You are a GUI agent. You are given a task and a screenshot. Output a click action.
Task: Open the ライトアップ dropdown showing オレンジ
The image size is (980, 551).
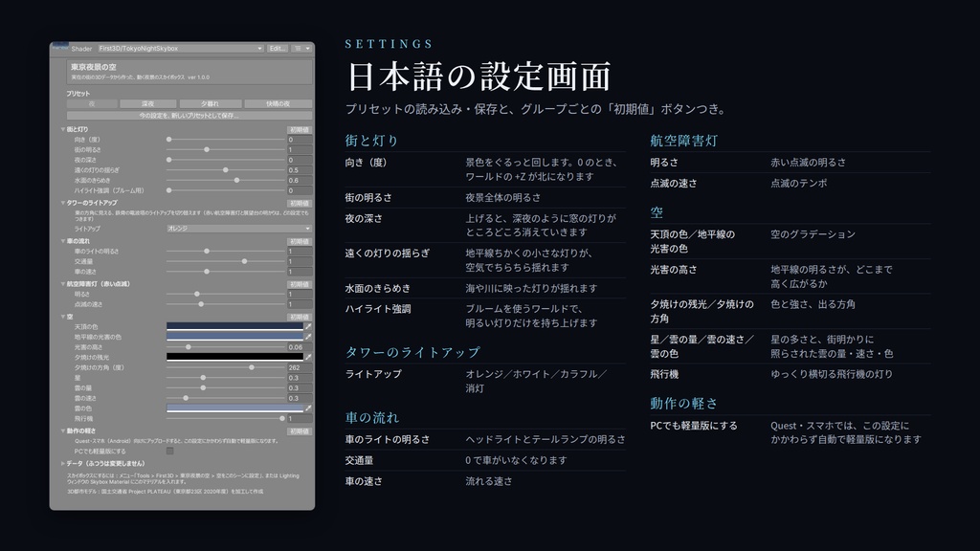coord(238,229)
